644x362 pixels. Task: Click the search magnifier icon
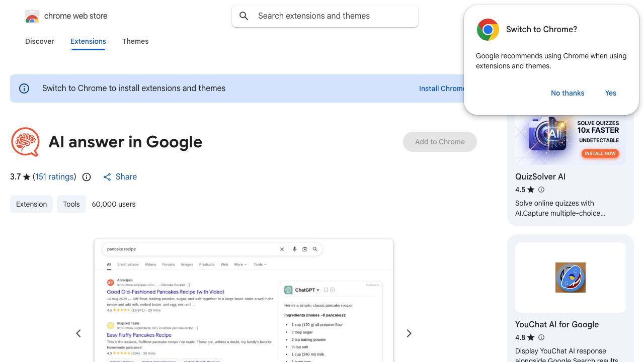pos(244,16)
